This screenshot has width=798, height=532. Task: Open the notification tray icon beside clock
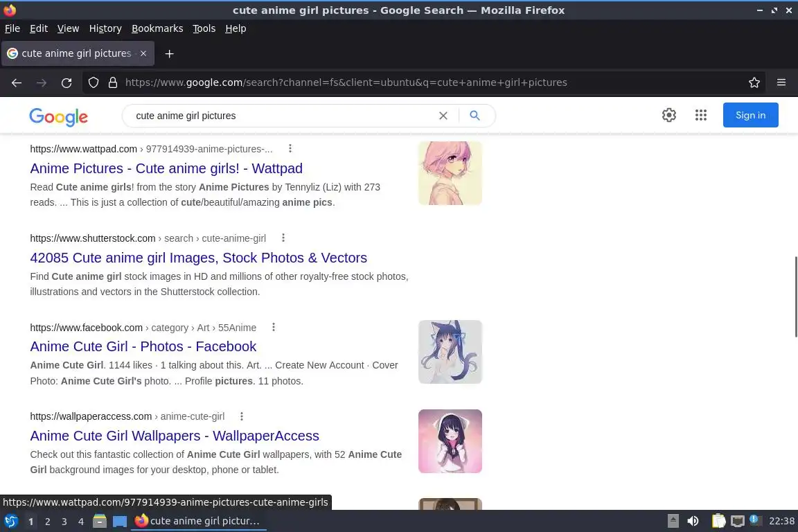pyautogui.click(x=756, y=520)
